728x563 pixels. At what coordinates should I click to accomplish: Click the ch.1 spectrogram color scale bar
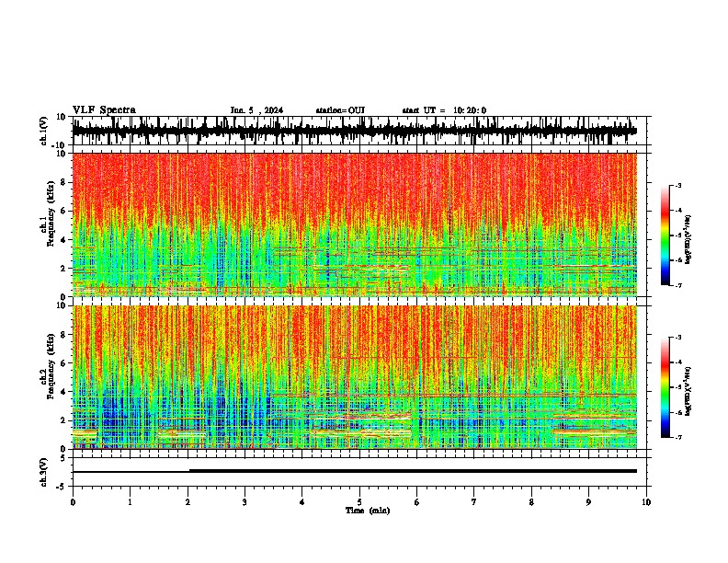point(665,236)
